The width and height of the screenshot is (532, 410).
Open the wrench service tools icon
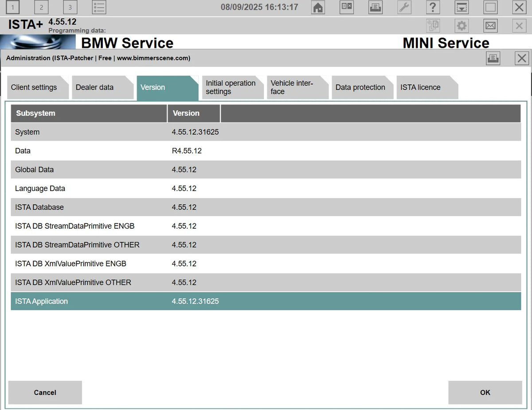point(404,7)
